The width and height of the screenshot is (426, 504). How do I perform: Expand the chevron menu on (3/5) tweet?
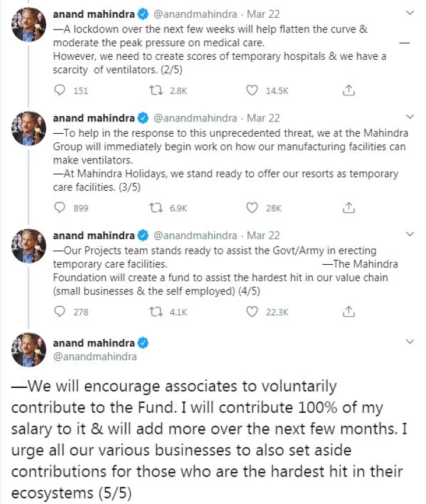point(411,117)
